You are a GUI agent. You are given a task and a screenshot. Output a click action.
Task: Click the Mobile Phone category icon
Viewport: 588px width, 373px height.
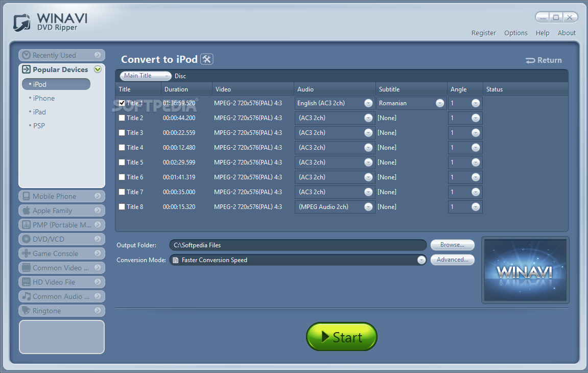26,196
